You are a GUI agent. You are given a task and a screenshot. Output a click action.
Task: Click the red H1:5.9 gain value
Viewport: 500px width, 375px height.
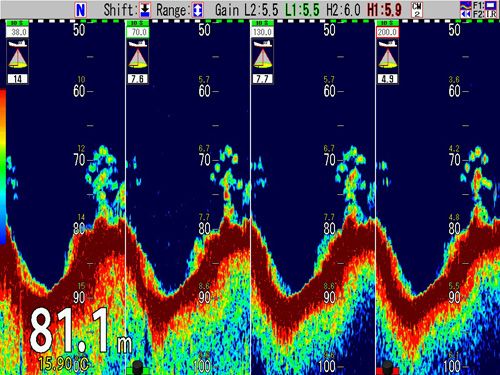coord(384,10)
